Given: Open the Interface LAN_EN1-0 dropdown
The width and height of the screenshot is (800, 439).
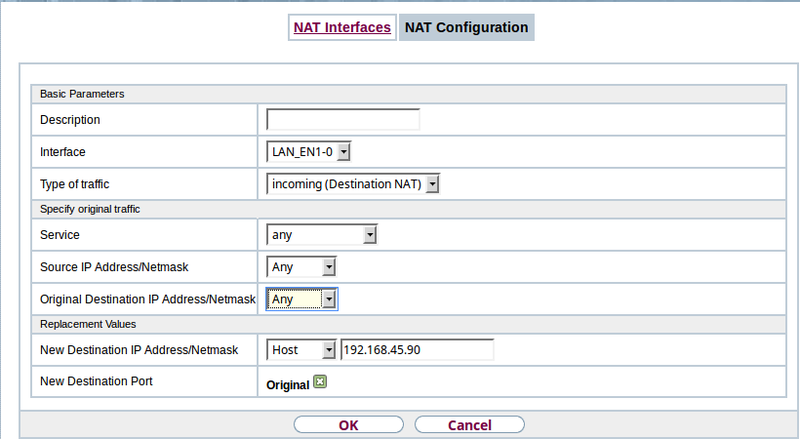Looking at the screenshot, I should (309, 152).
